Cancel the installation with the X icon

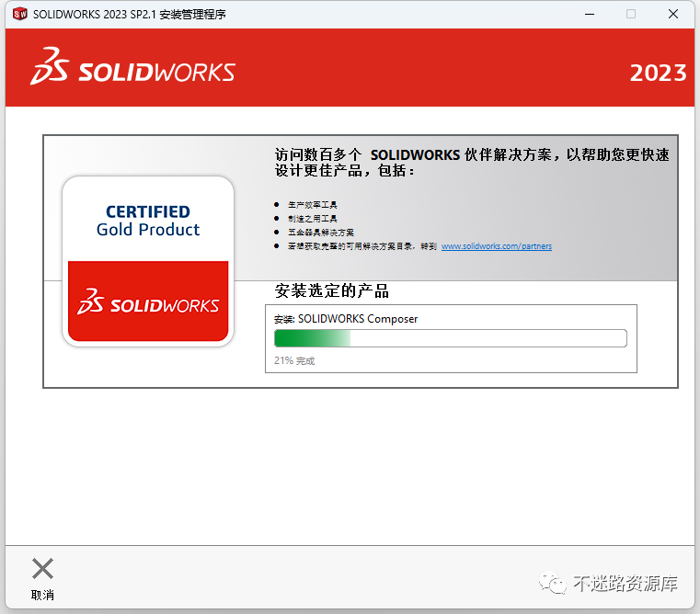[43, 568]
